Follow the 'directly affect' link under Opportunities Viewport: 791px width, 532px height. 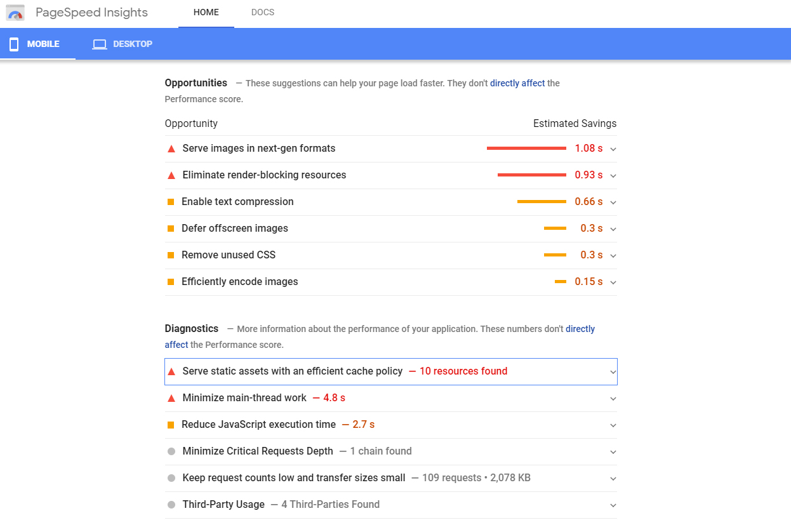517,83
